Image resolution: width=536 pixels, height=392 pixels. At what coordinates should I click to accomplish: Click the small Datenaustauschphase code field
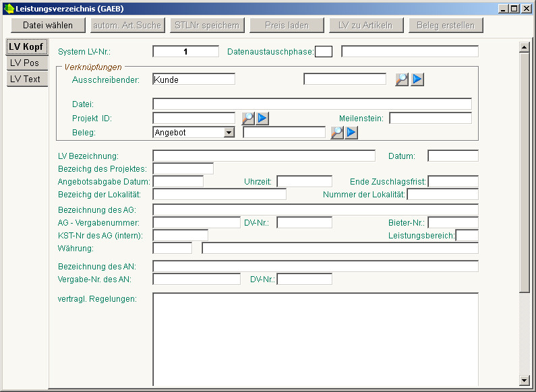[324, 52]
